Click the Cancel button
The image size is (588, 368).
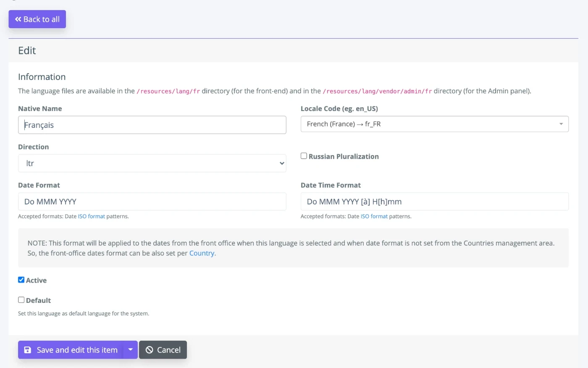pos(163,350)
